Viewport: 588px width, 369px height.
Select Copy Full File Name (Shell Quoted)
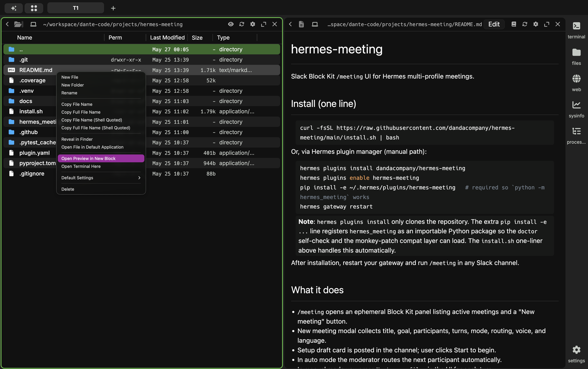point(101,128)
